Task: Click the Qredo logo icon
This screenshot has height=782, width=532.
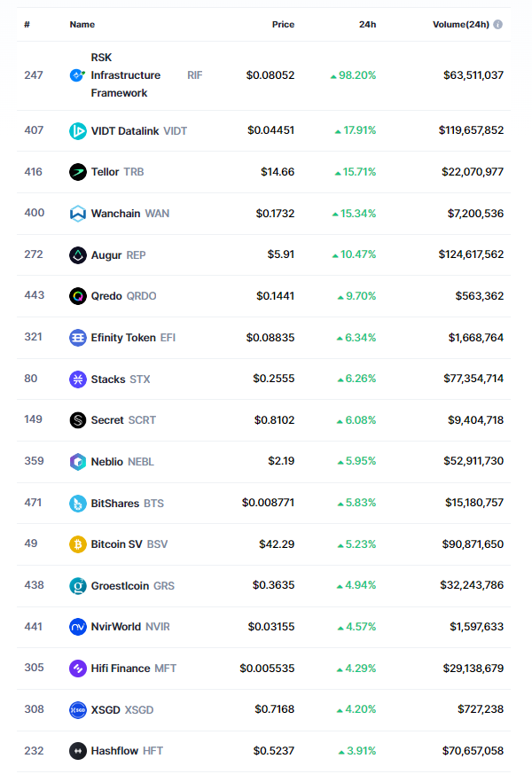Action: (78, 296)
